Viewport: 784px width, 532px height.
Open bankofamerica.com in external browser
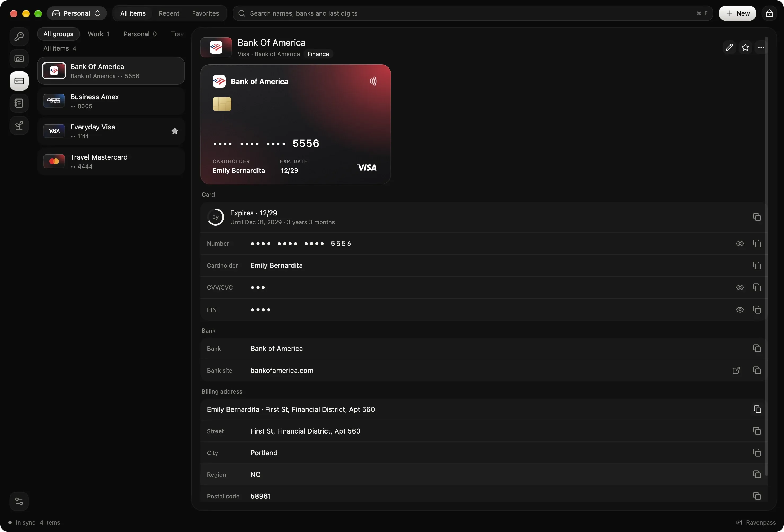click(736, 371)
